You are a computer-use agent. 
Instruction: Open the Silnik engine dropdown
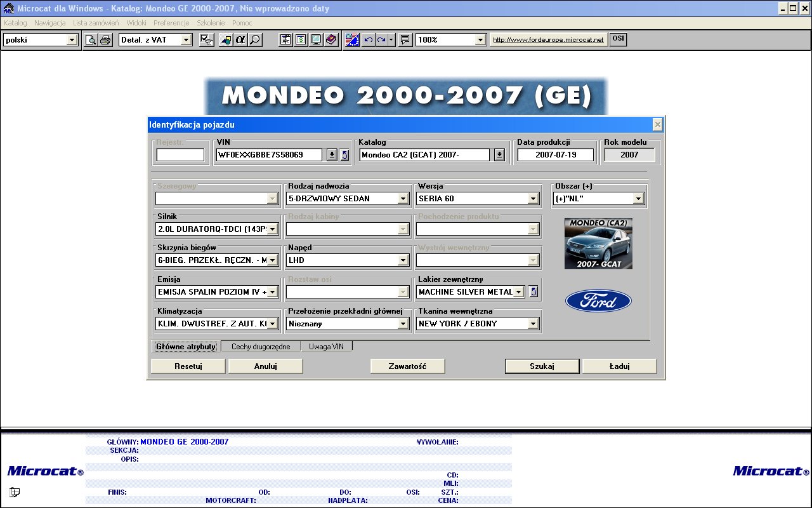pos(273,229)
